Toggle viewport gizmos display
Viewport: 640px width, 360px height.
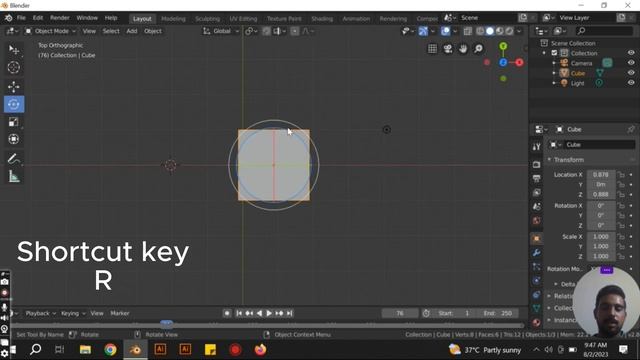tap(423, 31)
